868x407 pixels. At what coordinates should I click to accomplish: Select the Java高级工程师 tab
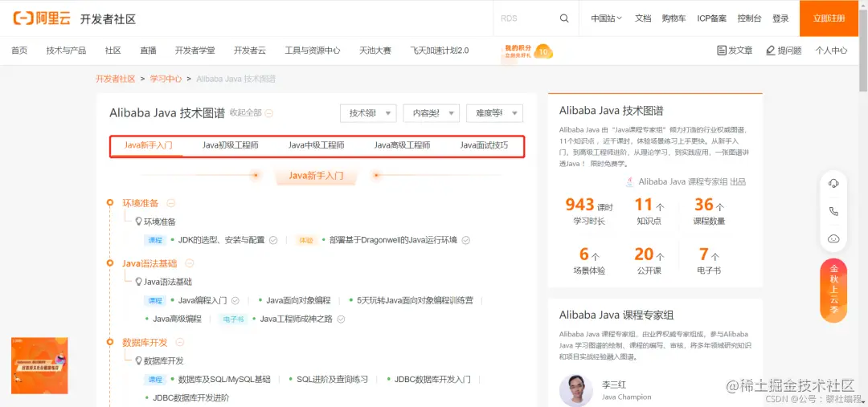(x=402, y=145)
